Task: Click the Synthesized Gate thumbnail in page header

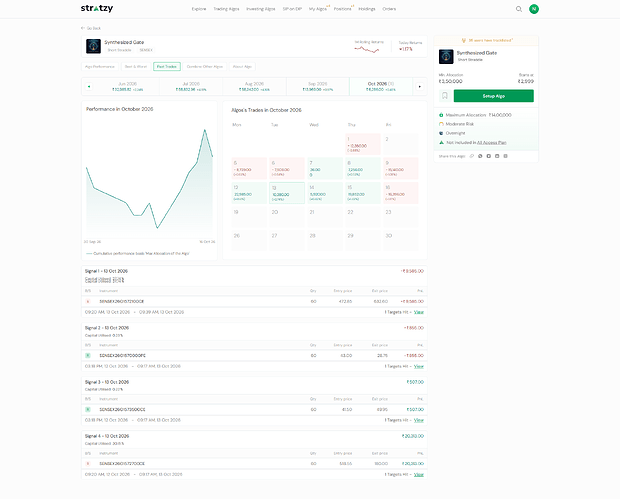Action: click(x=93, y=46)
